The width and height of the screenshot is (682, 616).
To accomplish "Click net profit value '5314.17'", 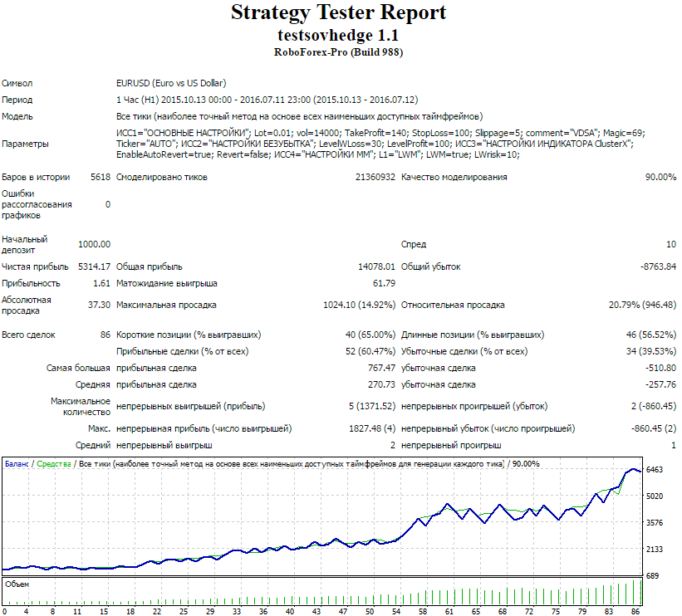I will tap(95, 266).
